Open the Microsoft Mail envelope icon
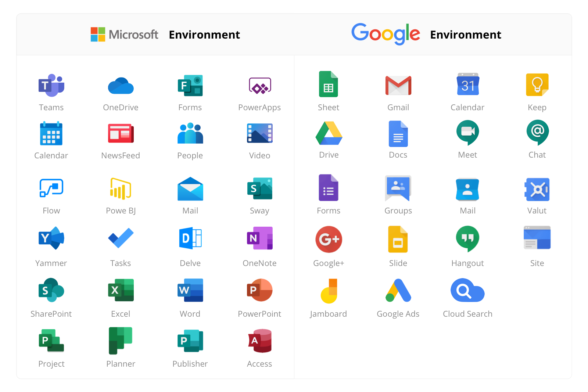The image size is (588, 392). point(190,189)
